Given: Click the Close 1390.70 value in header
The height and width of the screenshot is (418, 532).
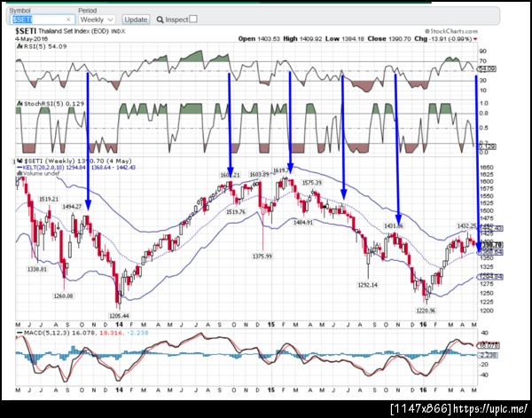Looking at the screenshot, I should [x=389, y=39].
